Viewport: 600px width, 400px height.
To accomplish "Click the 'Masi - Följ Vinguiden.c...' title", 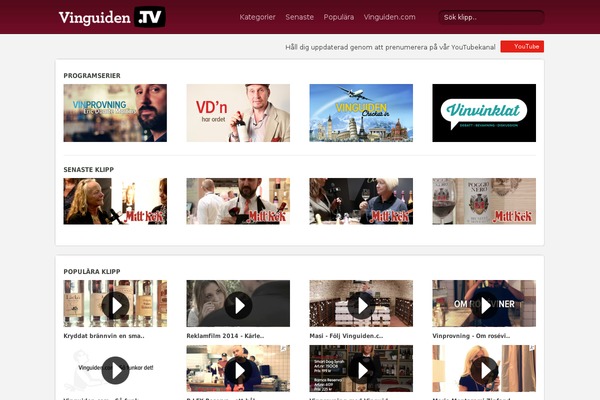I will tap(346, 336).
